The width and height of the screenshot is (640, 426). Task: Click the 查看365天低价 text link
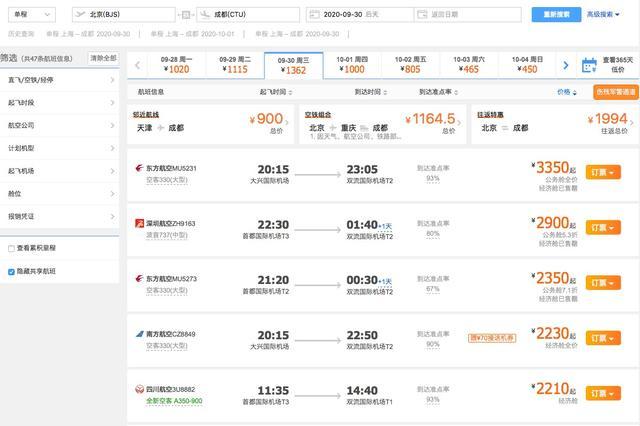click(x=618, y=65)
